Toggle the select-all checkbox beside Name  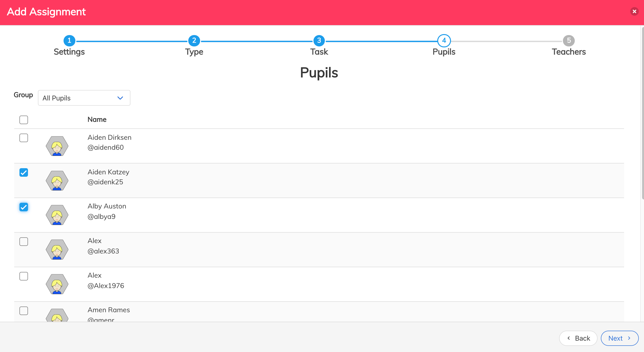click(24, 120)
